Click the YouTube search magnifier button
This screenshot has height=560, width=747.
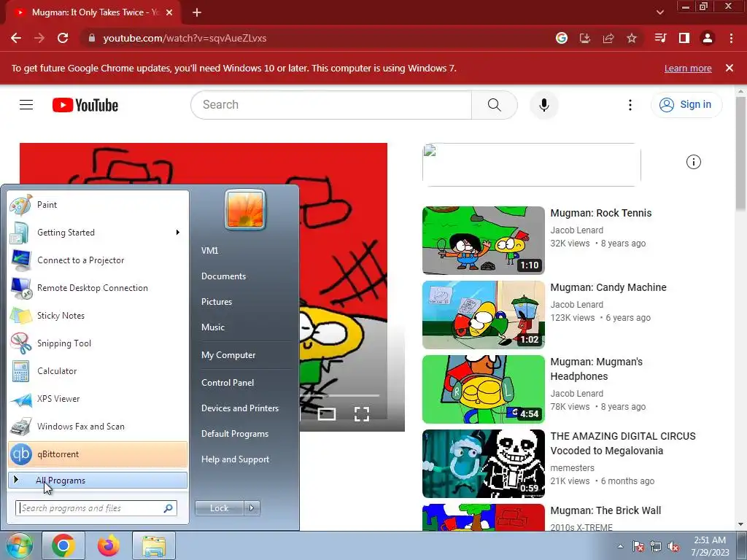(494, 105)
